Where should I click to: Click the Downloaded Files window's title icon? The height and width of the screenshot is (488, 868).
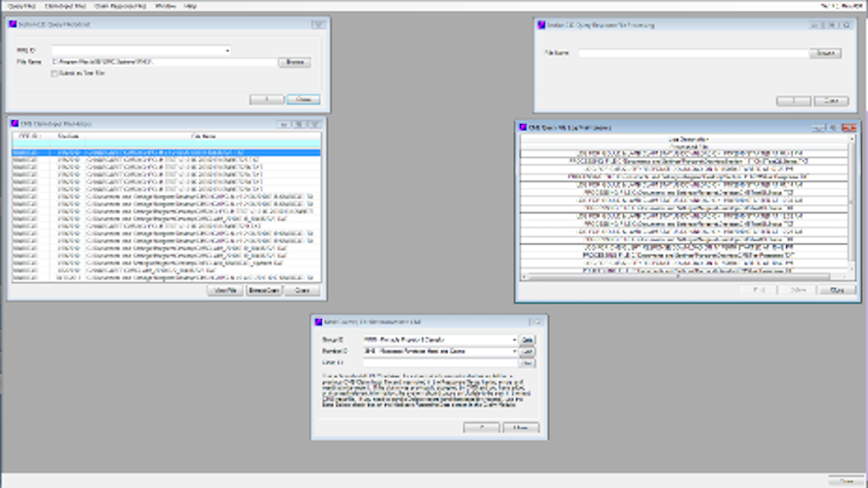[15, 124]
